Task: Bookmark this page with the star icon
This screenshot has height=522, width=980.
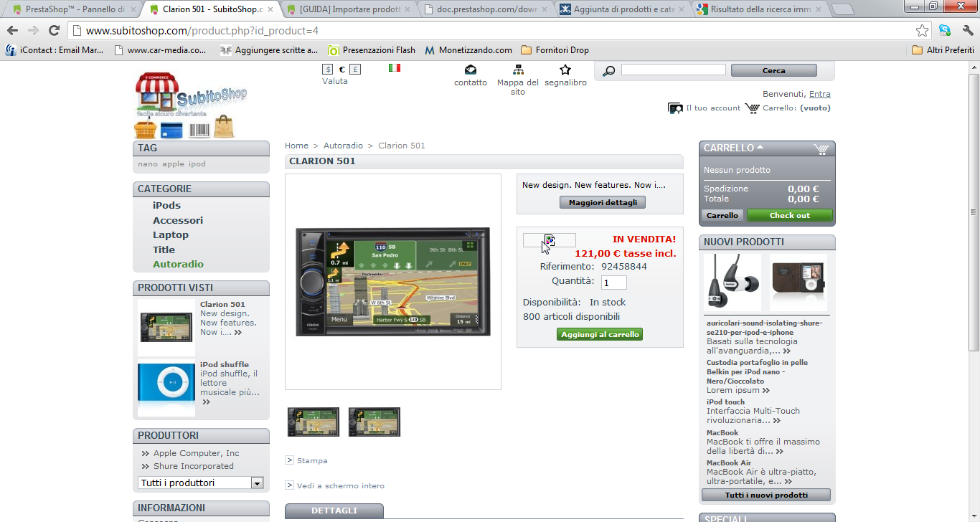Action: [x=922, y=31]
